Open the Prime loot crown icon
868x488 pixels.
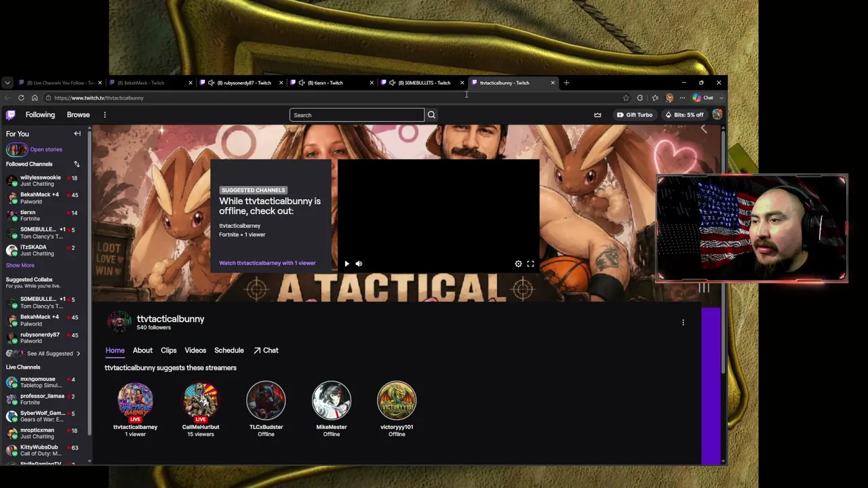click(597, 115)
